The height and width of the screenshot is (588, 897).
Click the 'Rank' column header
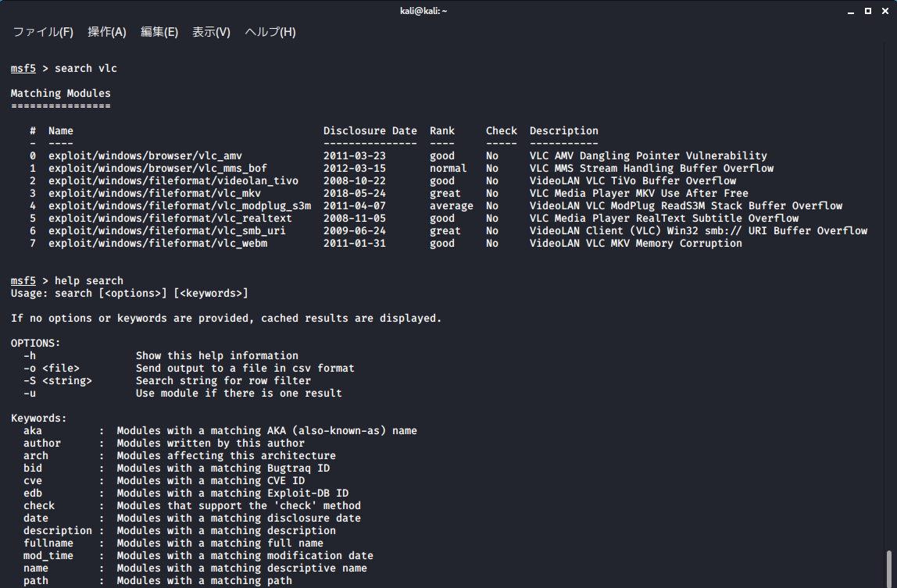coord(442,131)
